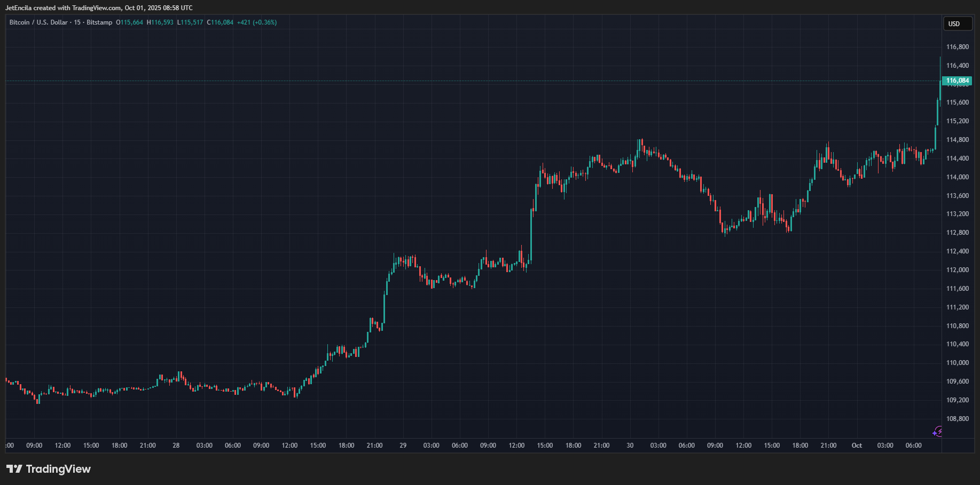The width and height of the screenshot is (980, 485).
Task: Click the 108,800 price axis label
Action: [957, 419]
